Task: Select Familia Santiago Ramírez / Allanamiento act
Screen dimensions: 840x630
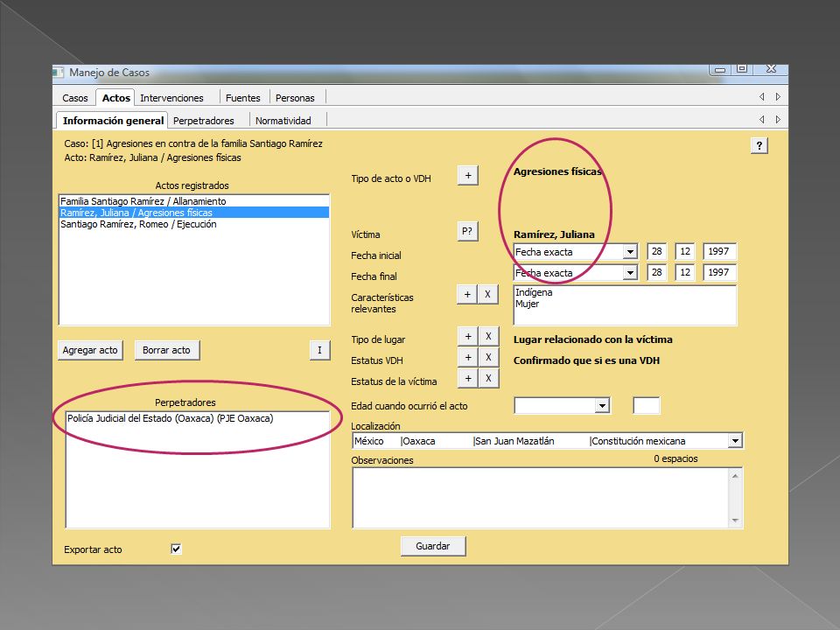Action: [193, 201]
